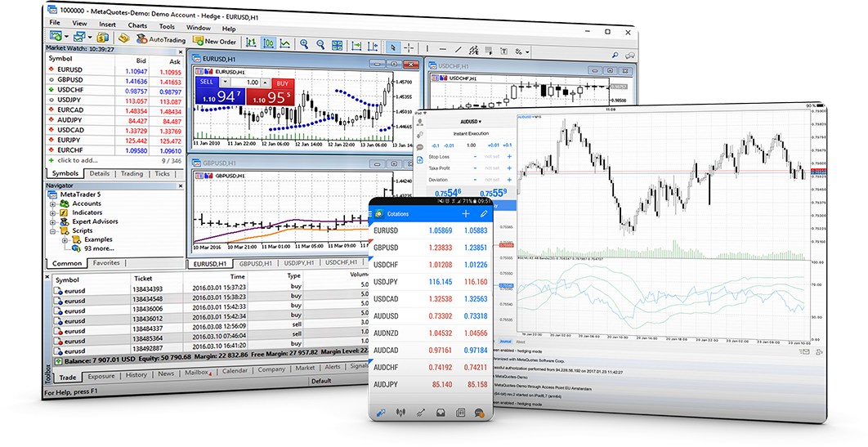Tile chart windows with the grid icon
Image resolution: width=868 pixels, height=447 pixels.
(337, 46)
